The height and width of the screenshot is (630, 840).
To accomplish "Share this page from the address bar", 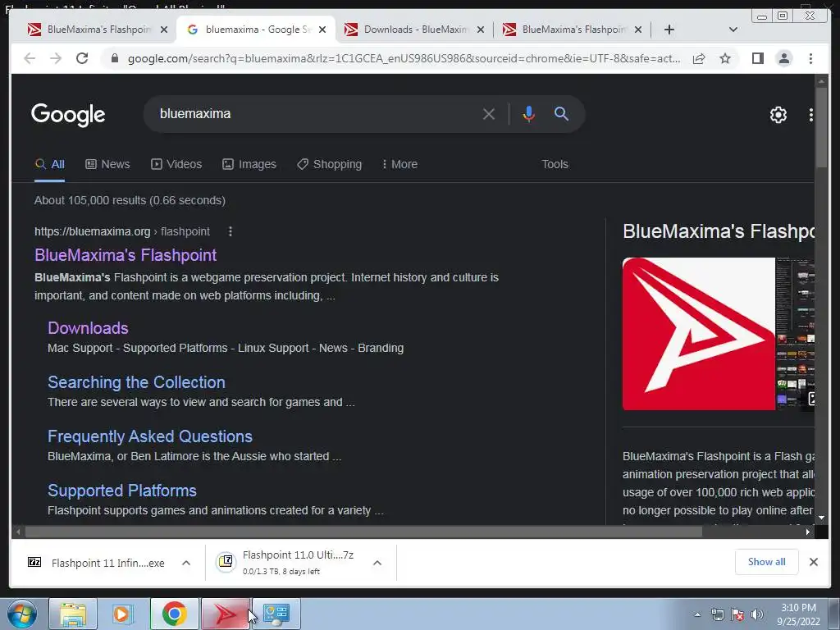I will pos(699,58).
